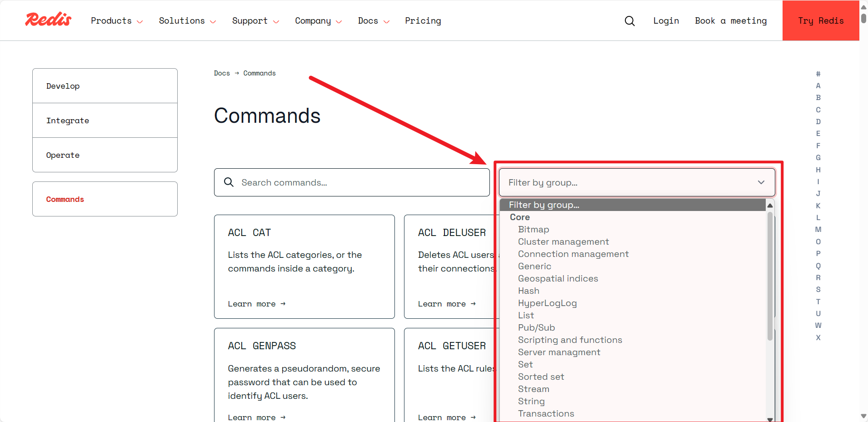Screen dimensions: 868x422
Task: Click the magnifier icon in command search
Action: pos(229,182)
